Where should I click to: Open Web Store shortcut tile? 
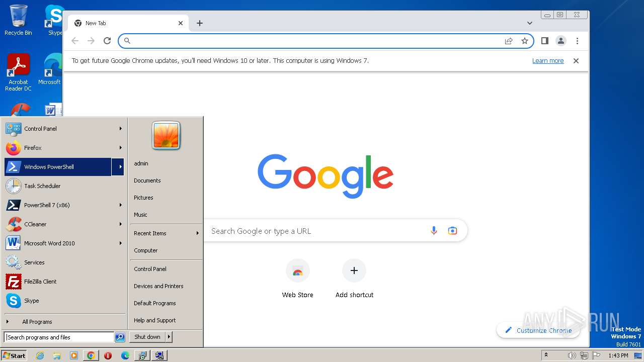click(x=297, y=279)
